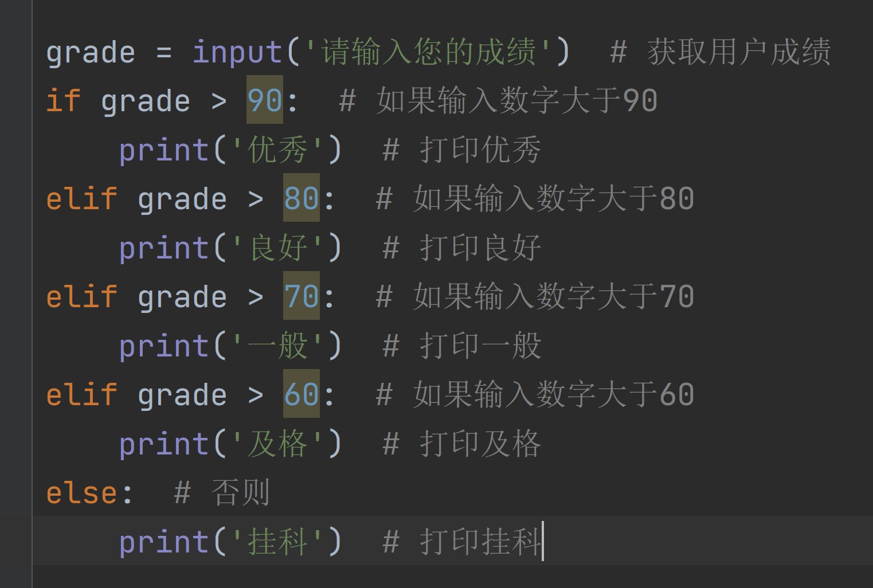This screenshot has height=588, width=873.
Task: Click the highlighted number 80 in the elif condition
Action: click(301, 198)
